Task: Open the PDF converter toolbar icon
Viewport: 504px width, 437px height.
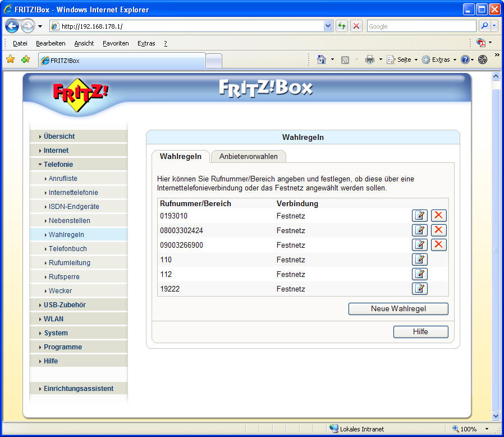Action: pyautogui.click(x=481, y=43)
